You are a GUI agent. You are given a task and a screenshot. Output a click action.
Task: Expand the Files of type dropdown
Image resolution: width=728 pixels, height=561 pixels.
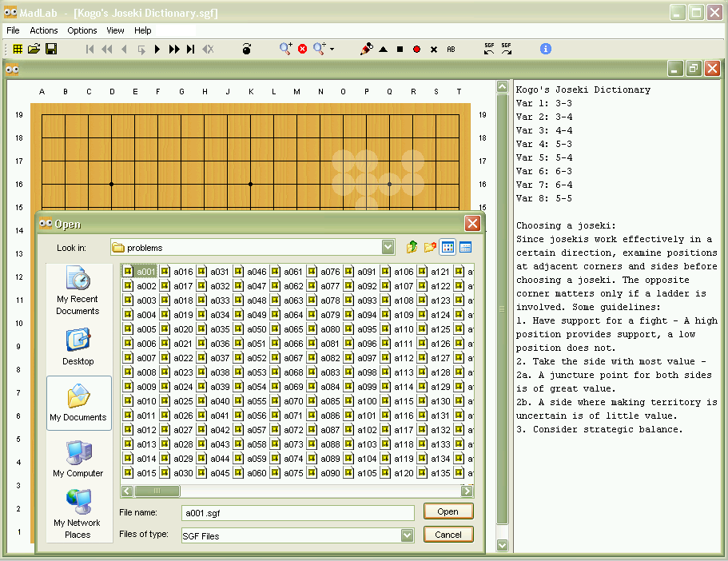tap(407, 535)
